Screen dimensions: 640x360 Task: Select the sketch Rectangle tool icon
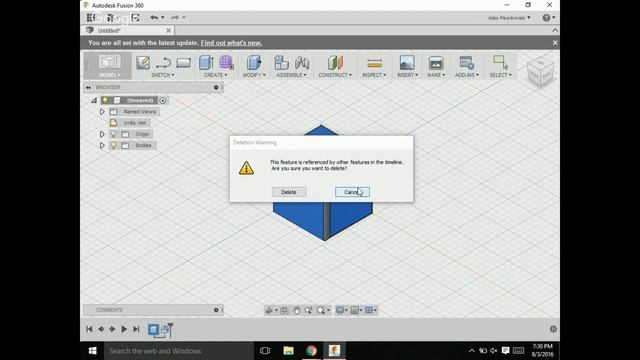point(184,63)
